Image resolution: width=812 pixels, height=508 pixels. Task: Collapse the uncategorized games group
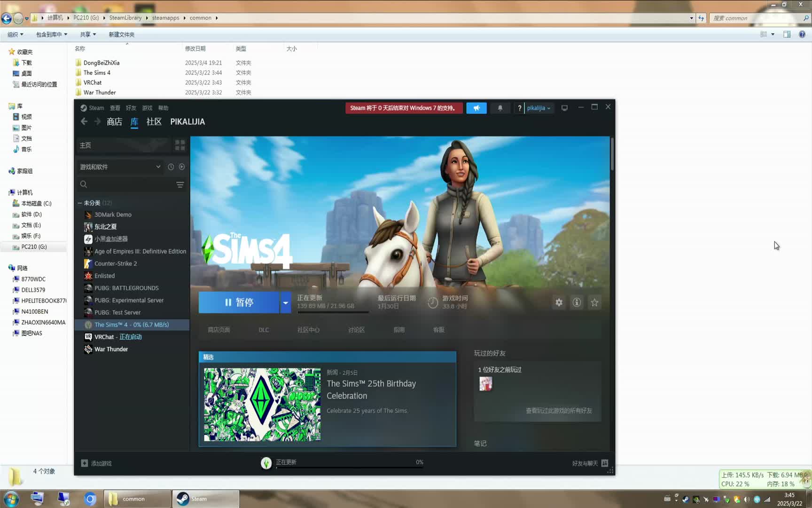tap(80, 203)
